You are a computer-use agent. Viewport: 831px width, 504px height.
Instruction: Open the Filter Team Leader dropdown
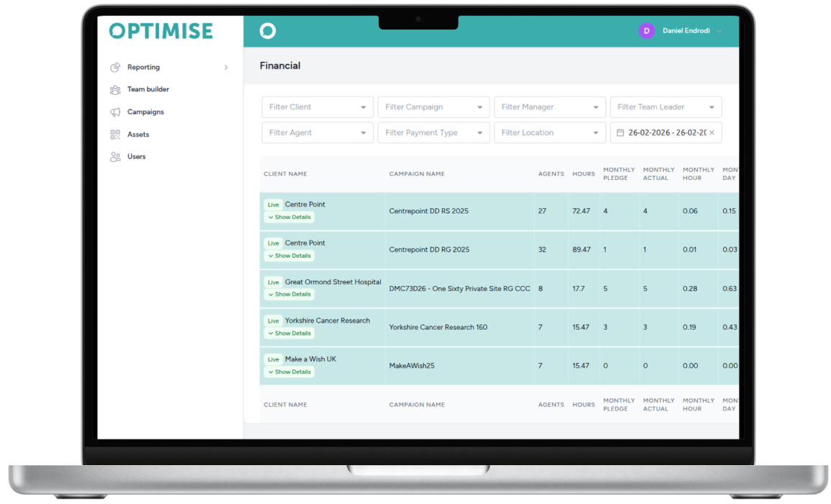click(665, 107)
